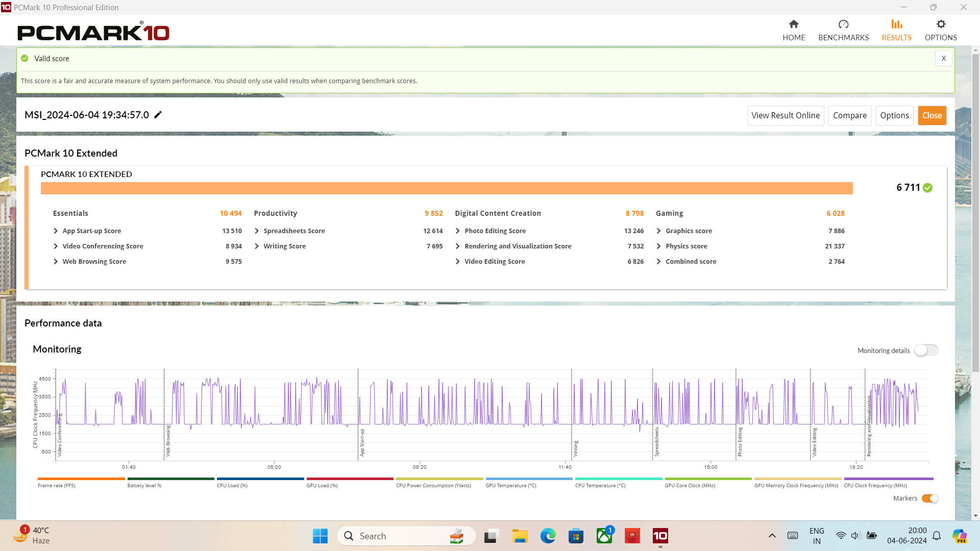Image resolution: width=980 pixels, height=551 pixels.
Task: Open the touch keyboard tray icon
Action: click(x=793, y=536)
